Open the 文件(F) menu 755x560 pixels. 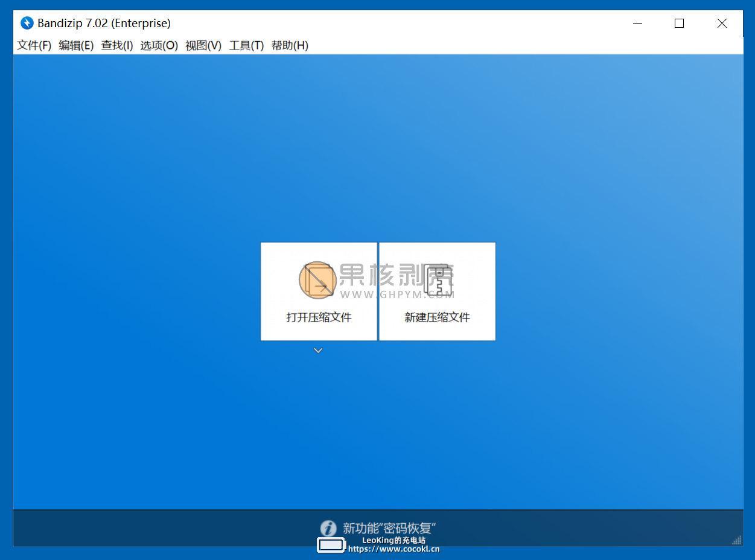click(x=34, y=45)
